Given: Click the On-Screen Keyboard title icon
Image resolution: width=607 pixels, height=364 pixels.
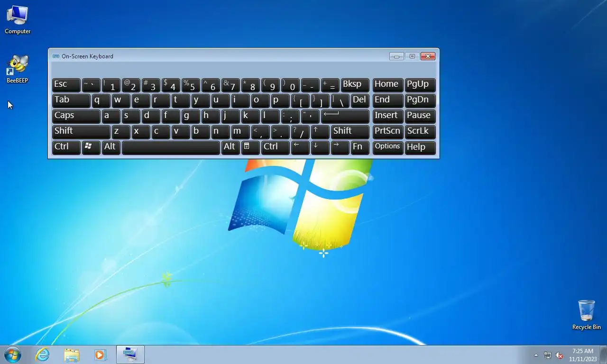Looking at the screenshot, I should coord(56,56).
